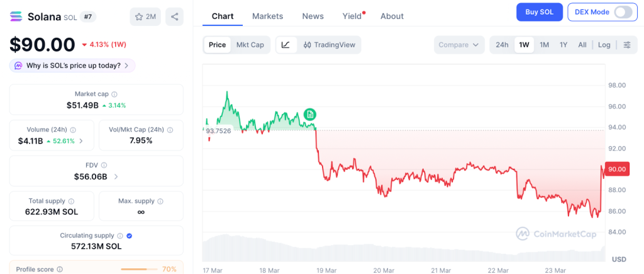The image size is (644, 274).
Task: Expand the FDV details chevron
Action: pos(116,177)
